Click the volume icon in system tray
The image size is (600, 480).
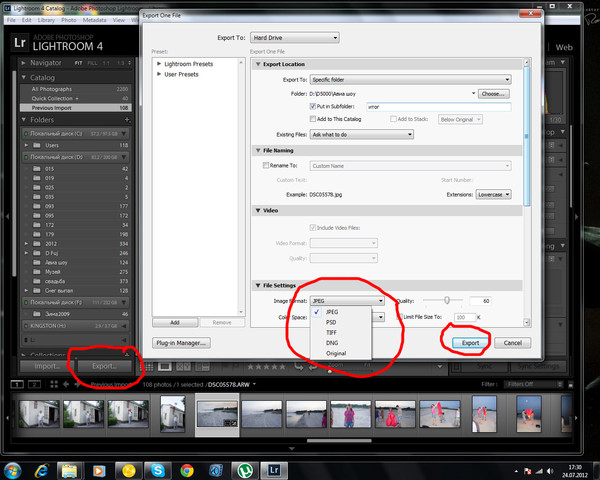(x=550, y=471)
